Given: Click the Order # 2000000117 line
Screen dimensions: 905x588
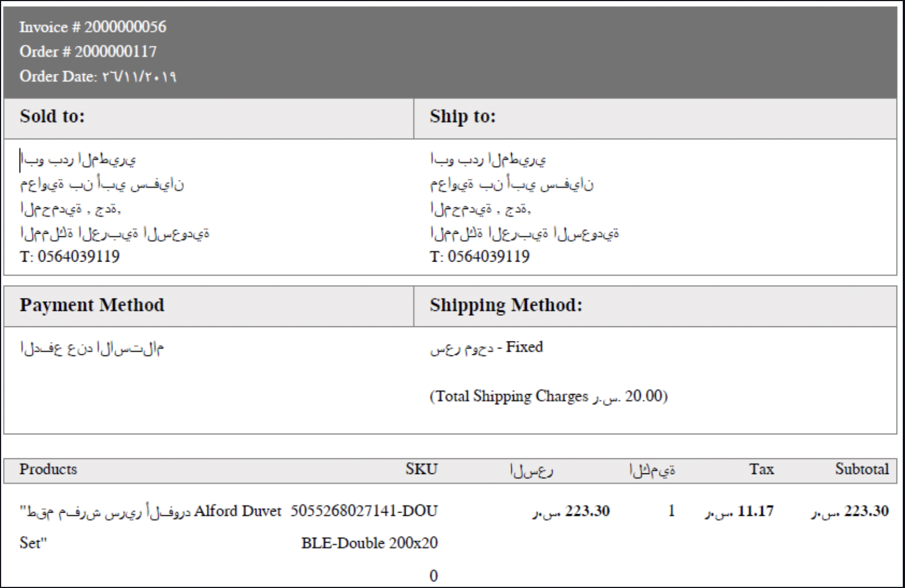Looking at the screenshot, I should (88, 51).
